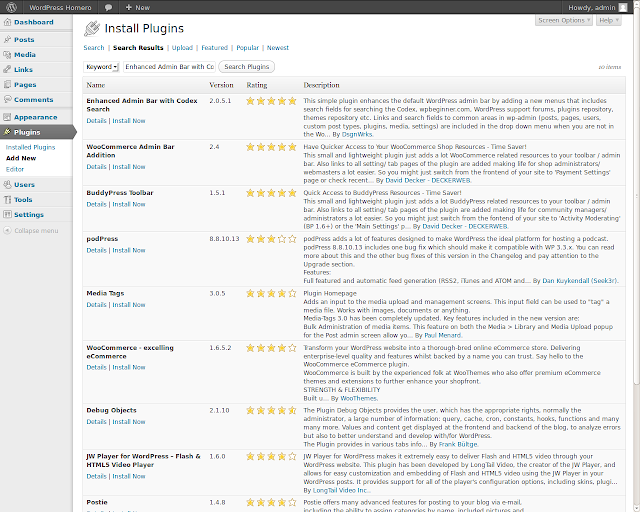Install Now for BuddyPress Toolbar
The height and width of the screenshot is (512, 640).
129,204
